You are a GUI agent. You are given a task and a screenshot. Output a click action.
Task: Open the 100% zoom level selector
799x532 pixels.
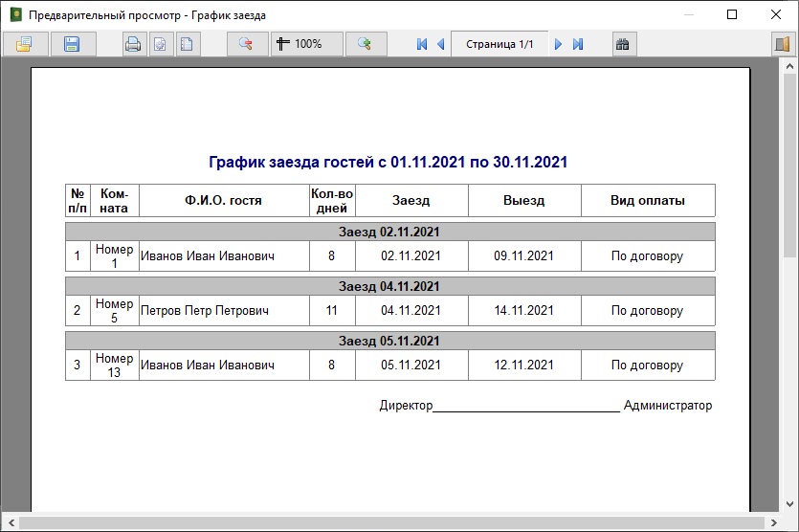301,44
